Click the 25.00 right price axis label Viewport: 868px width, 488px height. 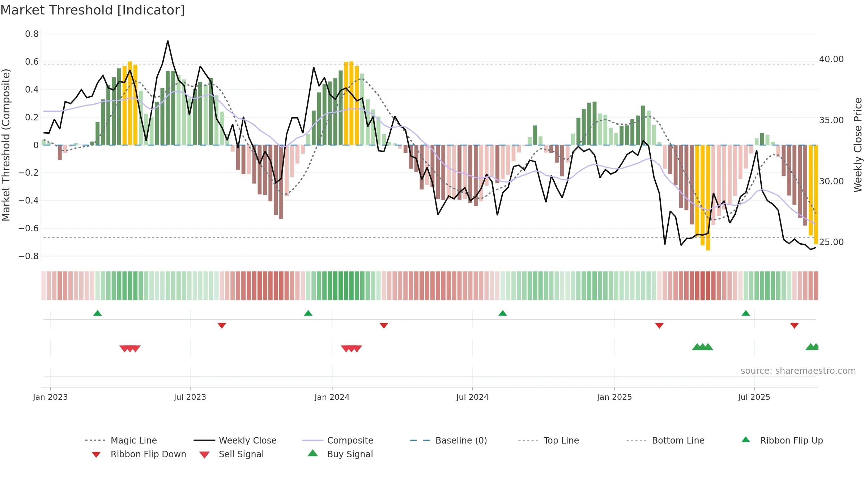831,242
